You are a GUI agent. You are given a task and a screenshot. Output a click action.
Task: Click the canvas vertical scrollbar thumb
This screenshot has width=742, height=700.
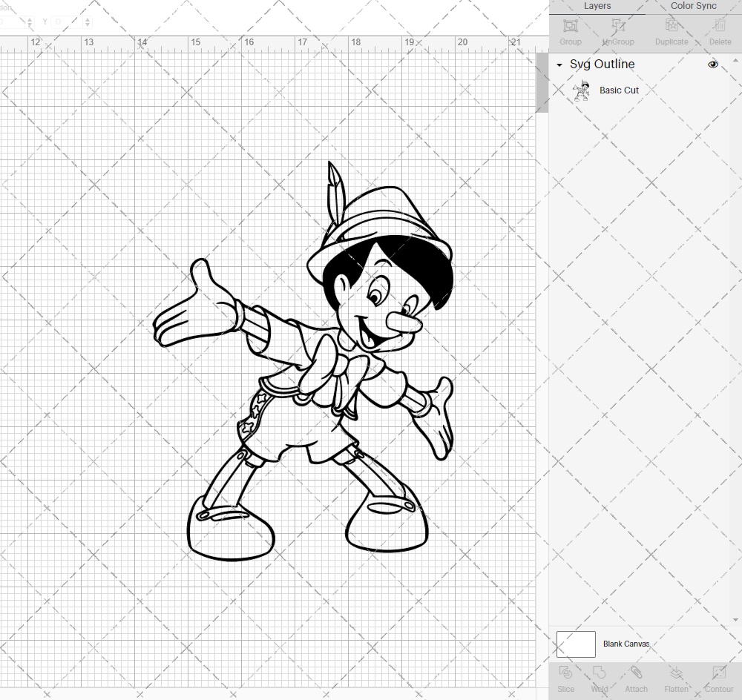pos(542,82)
